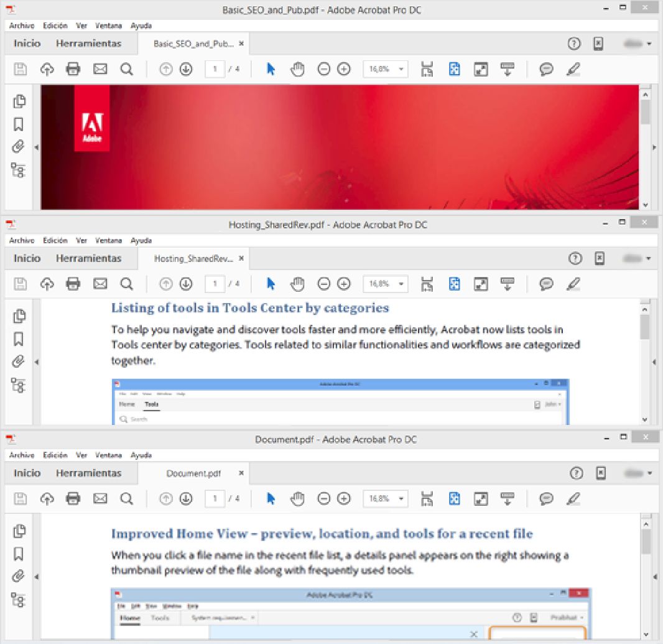
Task: Open page thumbnails panel in Basic_SEO_and_Pub window
Action: pyautogui.click(x=19, y=101)
